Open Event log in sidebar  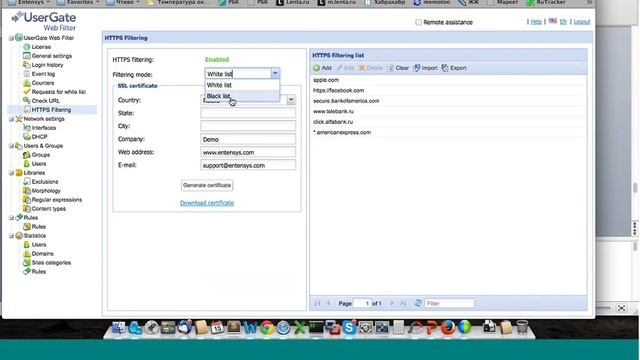[x=43, y=74]
